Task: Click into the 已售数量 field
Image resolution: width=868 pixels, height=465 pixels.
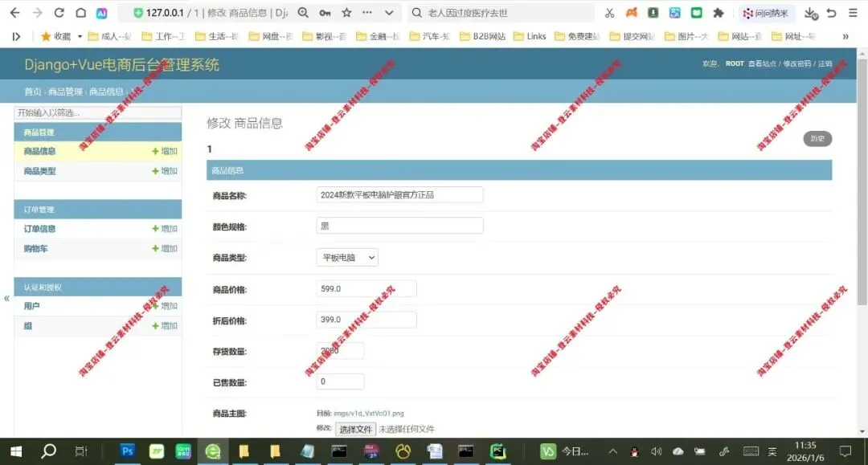Action: click(x=340, y=381)
